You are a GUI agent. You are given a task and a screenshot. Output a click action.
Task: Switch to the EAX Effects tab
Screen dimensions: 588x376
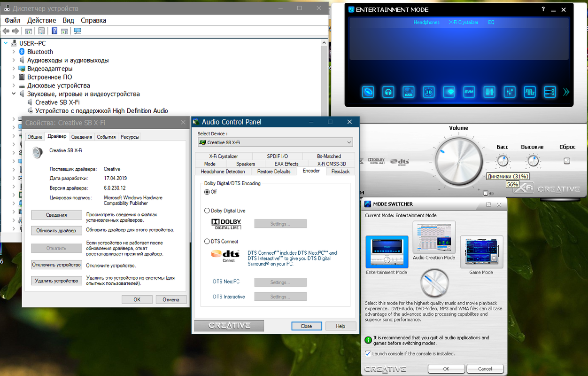point(286,164)
